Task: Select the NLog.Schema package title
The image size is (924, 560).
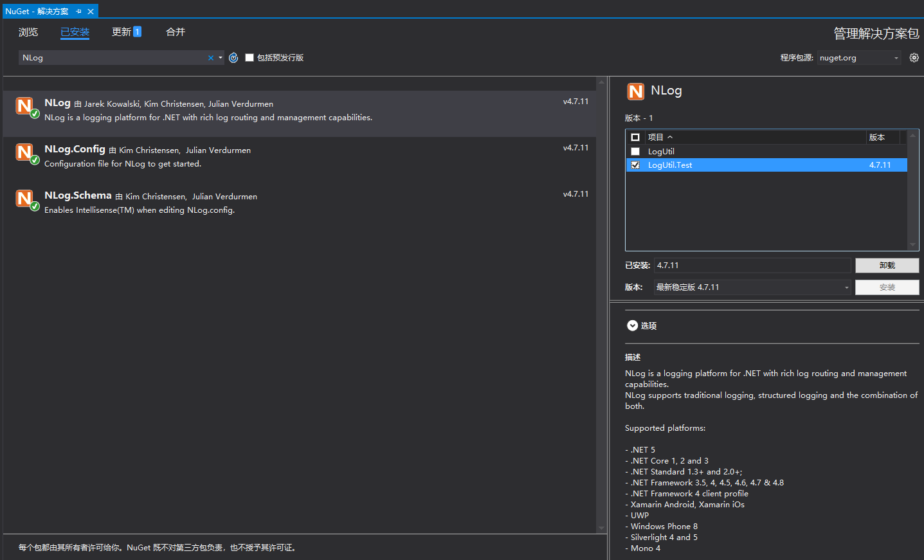Action: tap(78, 195)
